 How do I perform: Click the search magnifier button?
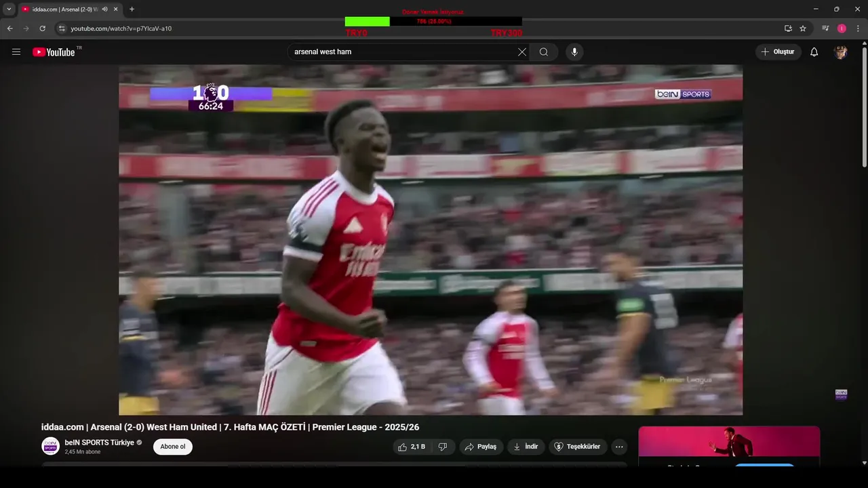(544, 52)
